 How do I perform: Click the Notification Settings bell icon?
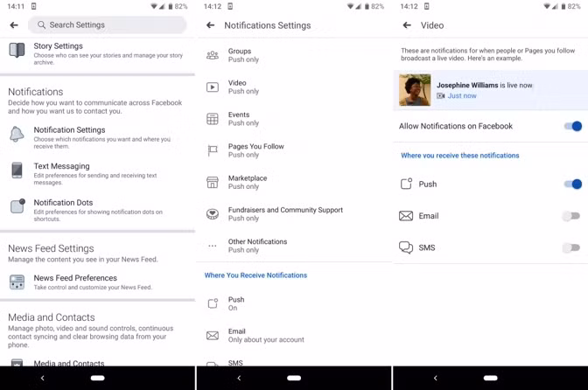[17, 135]
